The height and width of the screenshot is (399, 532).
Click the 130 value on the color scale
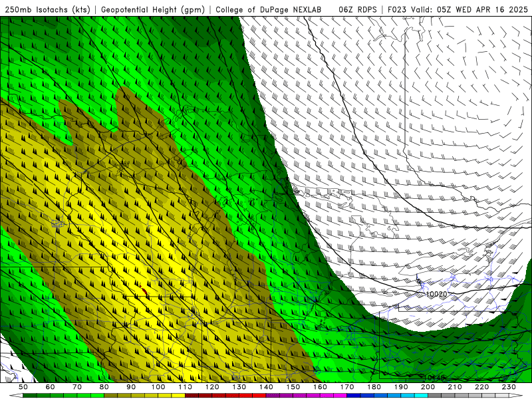tap(239, 387)
